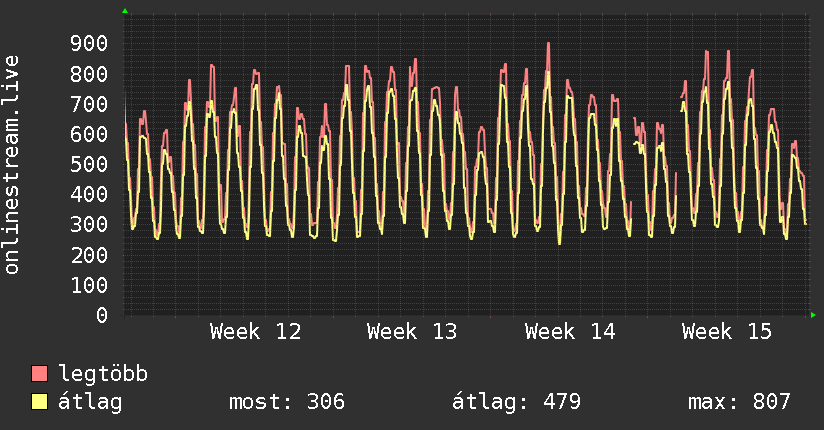Screen dimensions: 824x430
Task: Click the pink legtöbb legend swatch
Action: (x=39, y=373)
